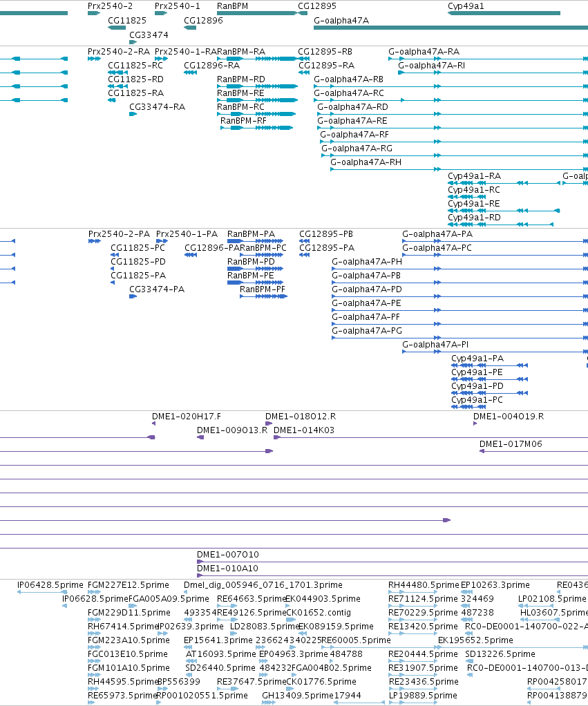
Task: Click transcript G-oalpha47A-RA
Action: pyautogui.click(x=424, y=52)
